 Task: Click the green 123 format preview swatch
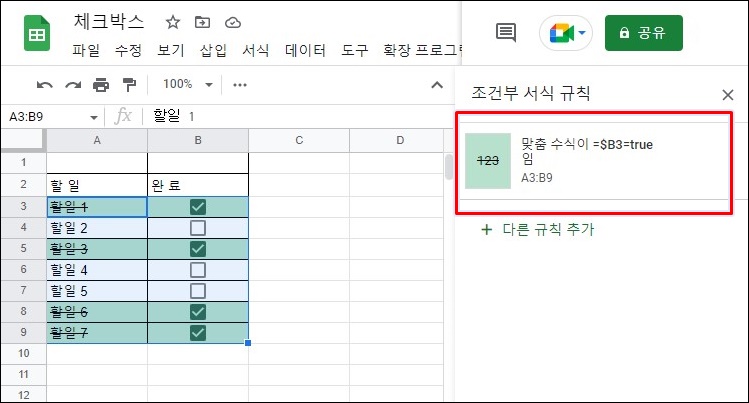point(488,161)
